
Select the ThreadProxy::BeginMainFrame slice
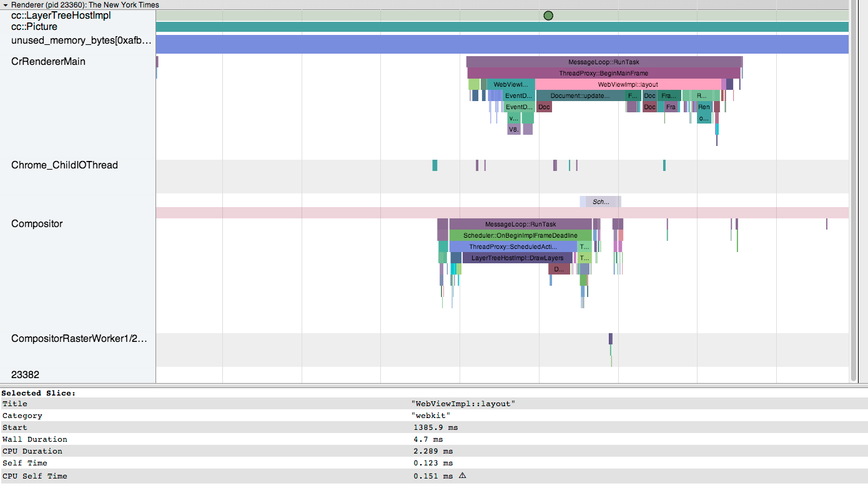tap(603, 74)
